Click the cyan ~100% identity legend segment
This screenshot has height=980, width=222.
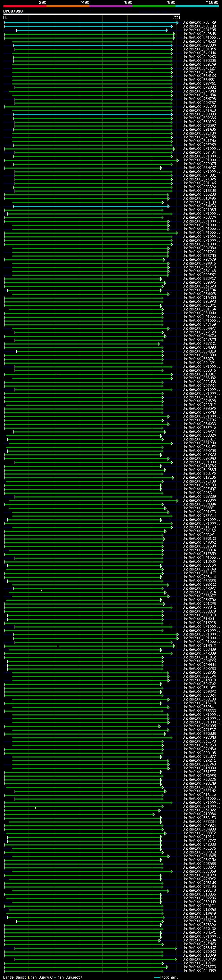(x=197, y=6)
